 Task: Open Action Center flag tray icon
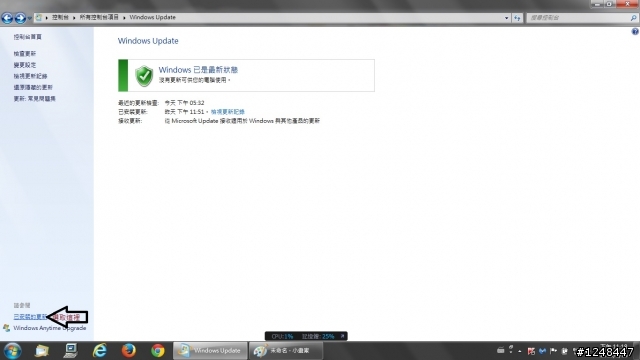(553, 351)
